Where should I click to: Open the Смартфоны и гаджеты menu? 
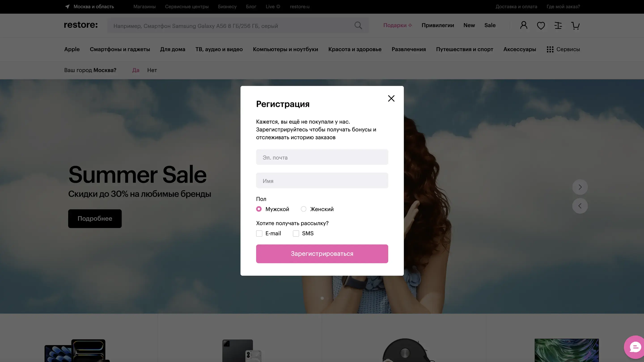120,49
